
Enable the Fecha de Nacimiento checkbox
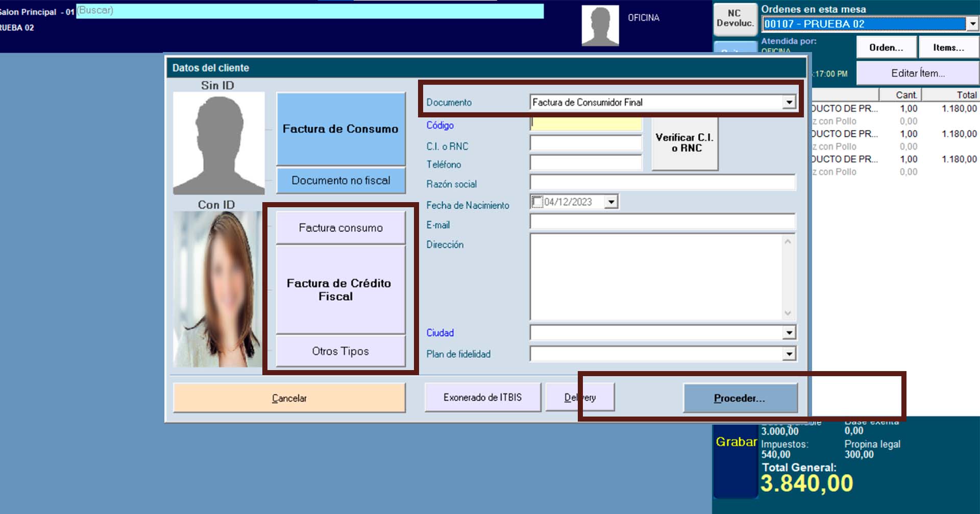[537, 202]
